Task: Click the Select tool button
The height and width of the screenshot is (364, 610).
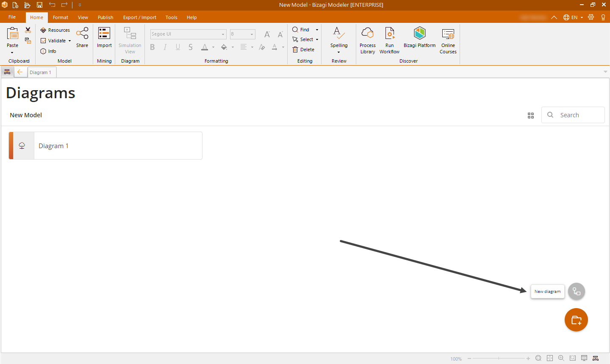Action: pos(303,39)
